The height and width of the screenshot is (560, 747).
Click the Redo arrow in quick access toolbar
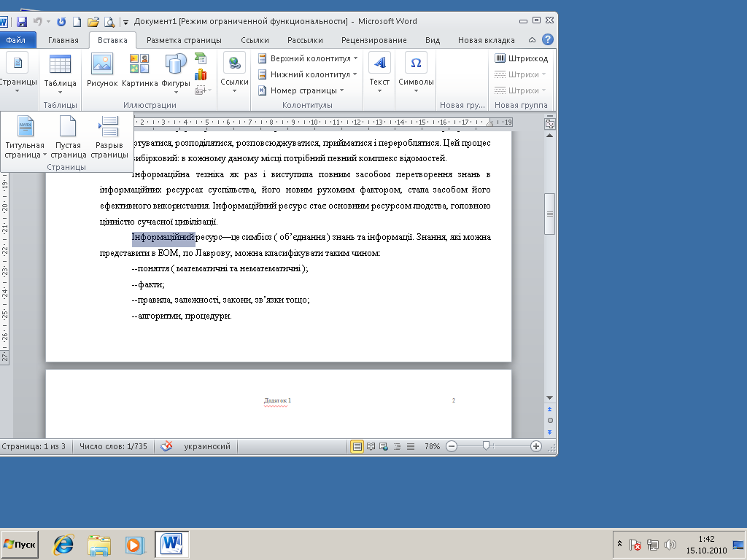(x=61, y=21)
